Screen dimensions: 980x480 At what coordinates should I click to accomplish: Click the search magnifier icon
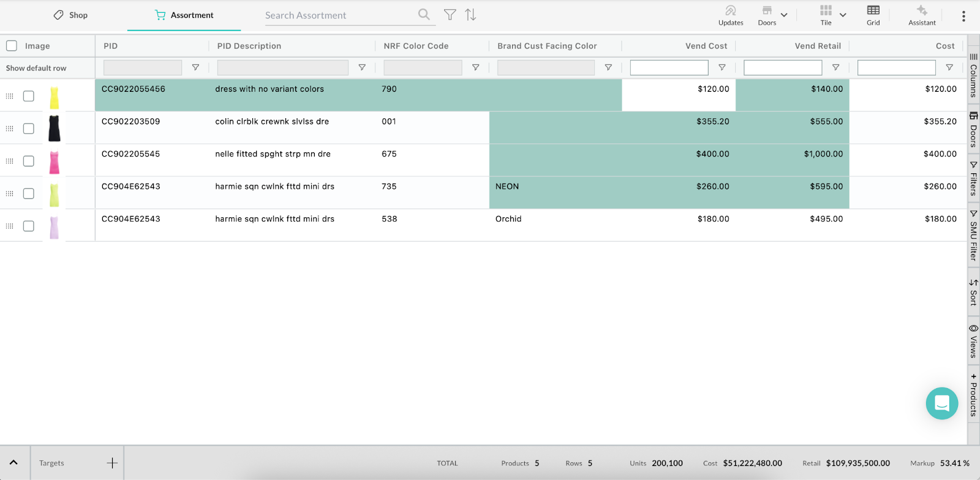point(424,14)
